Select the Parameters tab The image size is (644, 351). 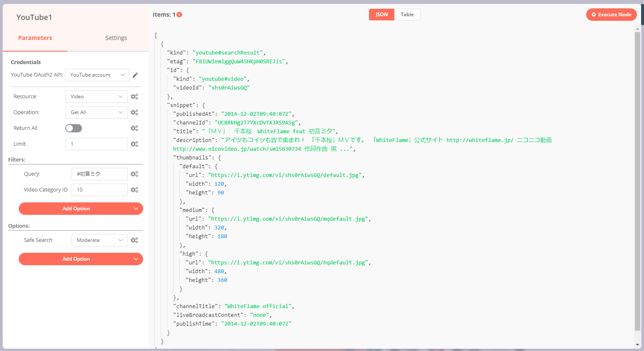coord(35,38)
